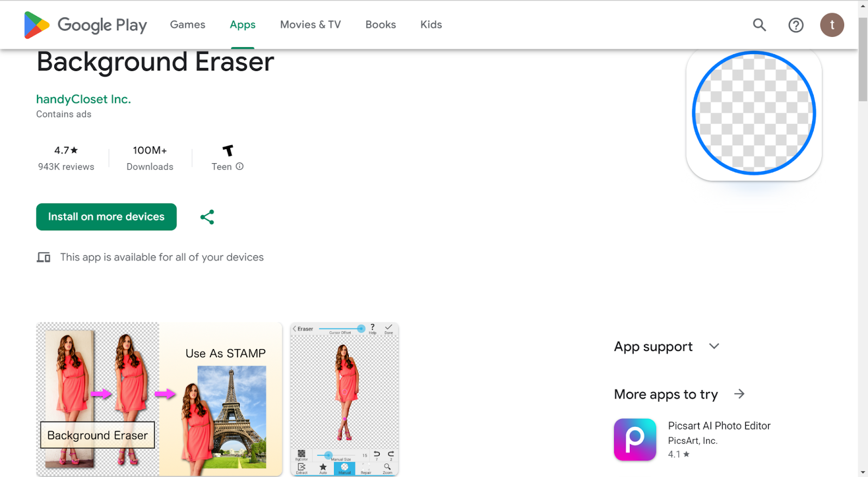The height and width of the screenshot is (477, 868).
Task: Open Picsart AI Photo Editor title link
Action: (x=719, y=426)
